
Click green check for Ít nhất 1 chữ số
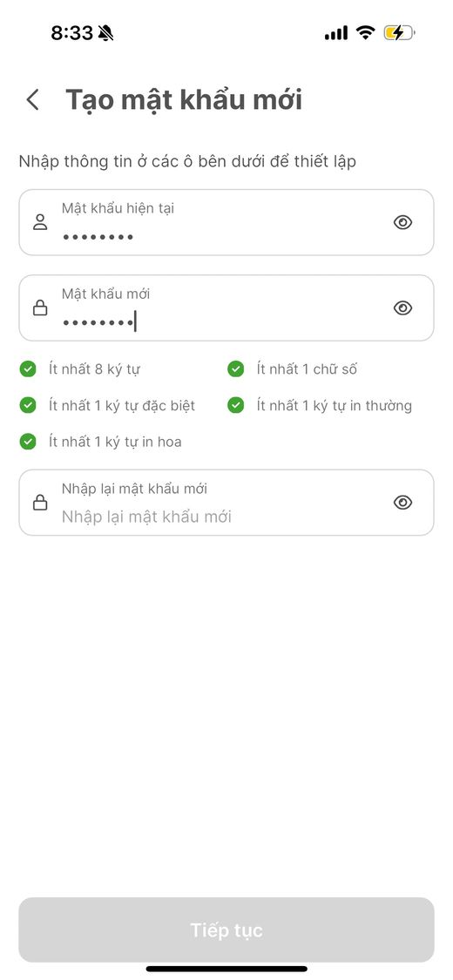click(235, 368)
